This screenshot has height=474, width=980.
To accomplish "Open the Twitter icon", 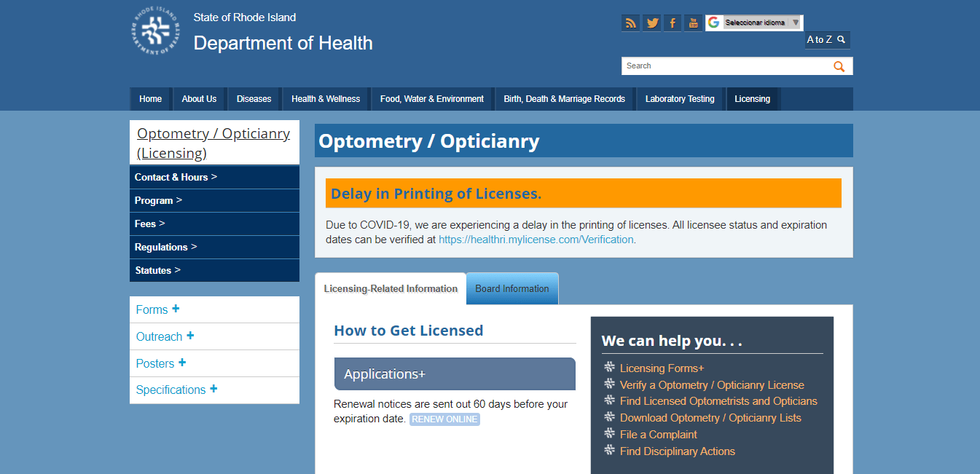I will [652, 23].
